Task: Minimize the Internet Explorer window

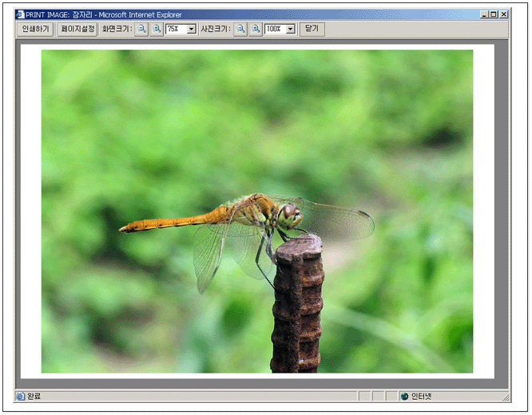Action: (x=484, y=14)
